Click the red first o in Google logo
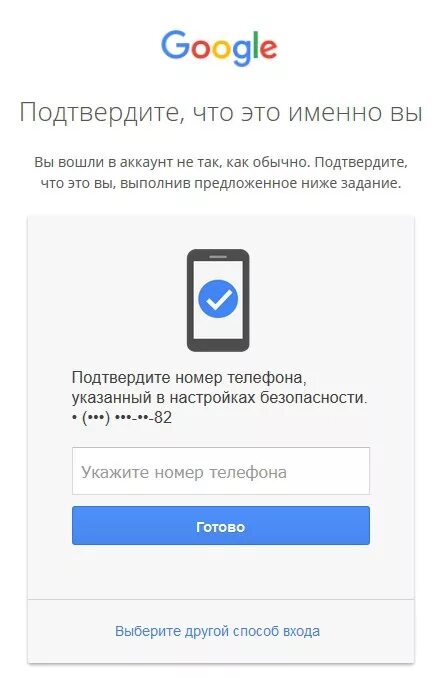The image size is (434, 678). coord(202,49)
